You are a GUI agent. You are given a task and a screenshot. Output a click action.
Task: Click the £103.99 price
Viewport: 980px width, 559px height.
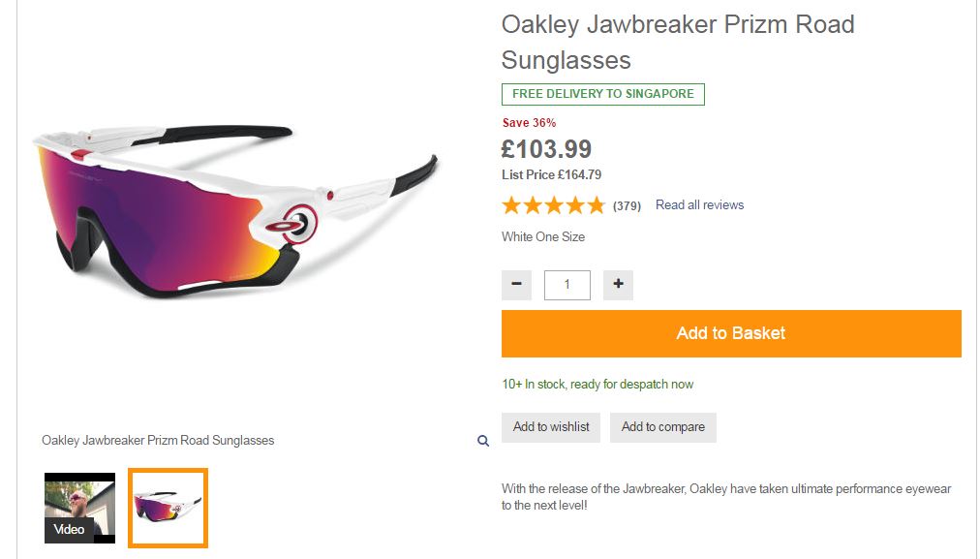pos(546,149)
